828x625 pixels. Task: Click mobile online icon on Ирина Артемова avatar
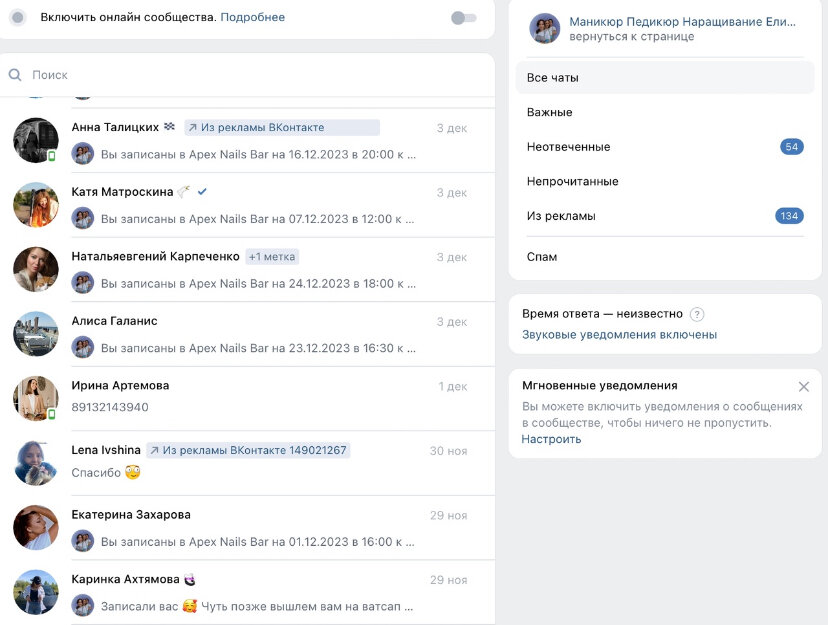(x=52, y=414)
